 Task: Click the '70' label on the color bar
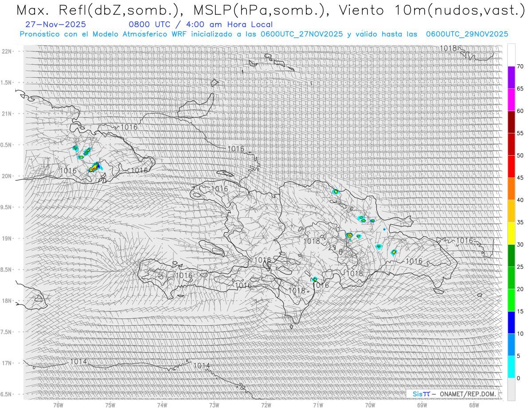coord(520,67)
